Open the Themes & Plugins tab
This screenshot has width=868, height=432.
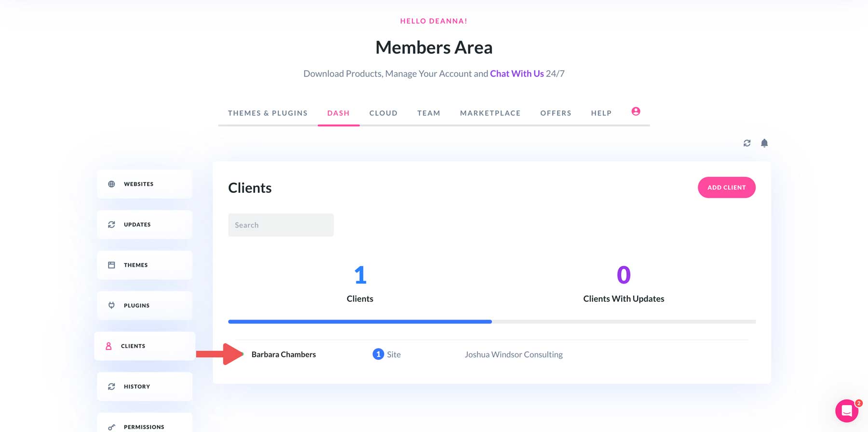[268, 113]
